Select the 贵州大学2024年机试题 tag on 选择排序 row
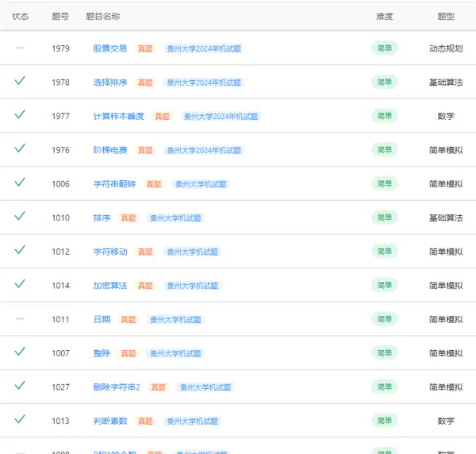The image size is (476, 454). tap(203, 83)
